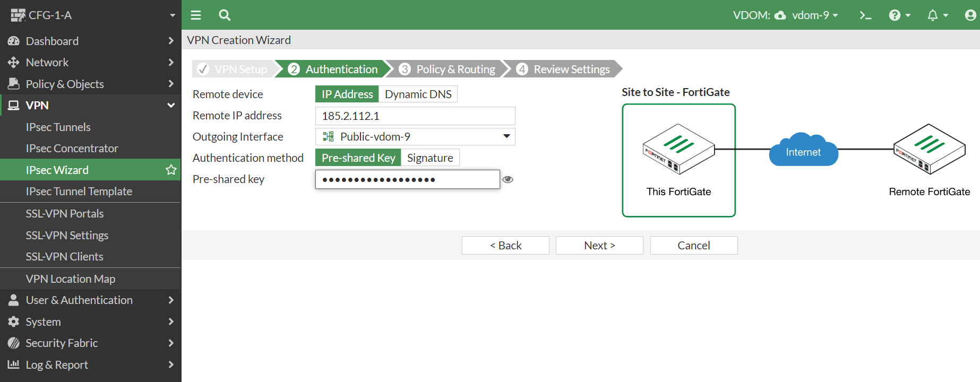980x382 pixels.
Task: Click the hamburger menu toggle icon
Action: point(196,15)
